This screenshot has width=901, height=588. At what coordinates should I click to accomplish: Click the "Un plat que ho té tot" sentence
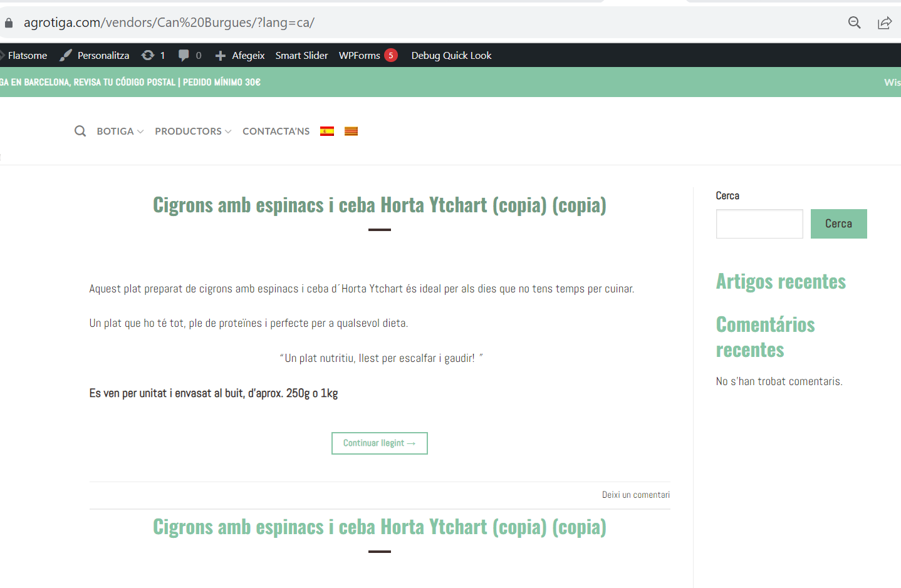249,323
